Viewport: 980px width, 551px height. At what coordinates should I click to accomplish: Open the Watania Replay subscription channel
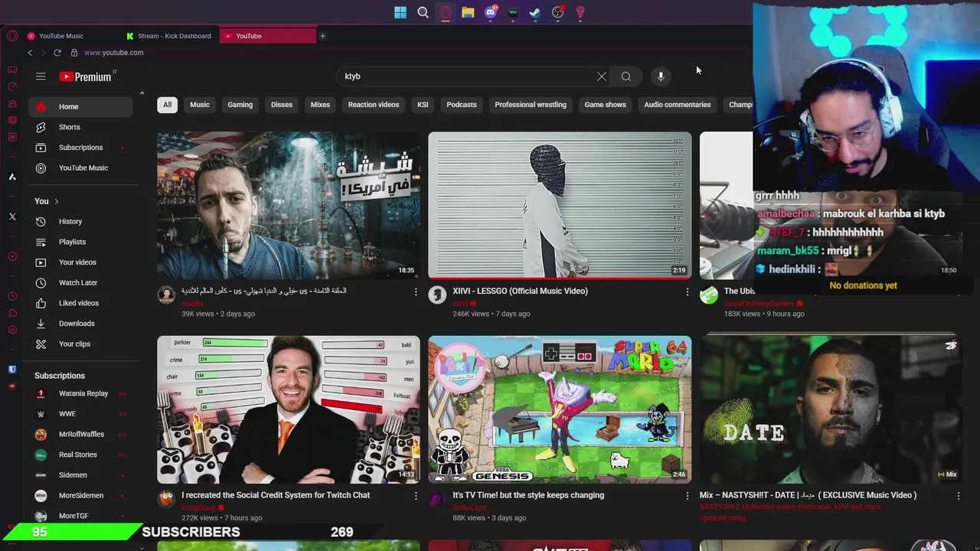(80, 393)
